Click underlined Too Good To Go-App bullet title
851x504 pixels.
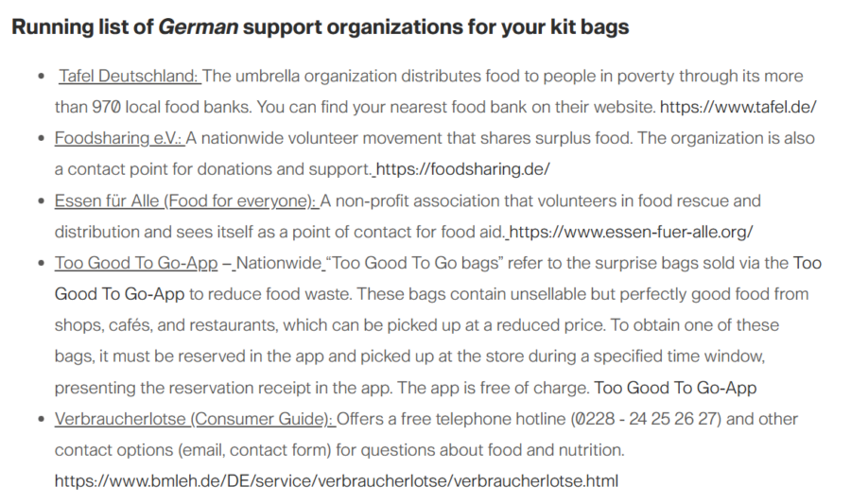point(135,264)
